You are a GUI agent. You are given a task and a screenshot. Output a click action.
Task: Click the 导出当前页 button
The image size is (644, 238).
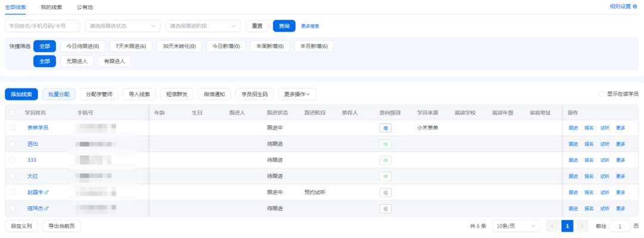pyautogui.click(x=61, y=226)
